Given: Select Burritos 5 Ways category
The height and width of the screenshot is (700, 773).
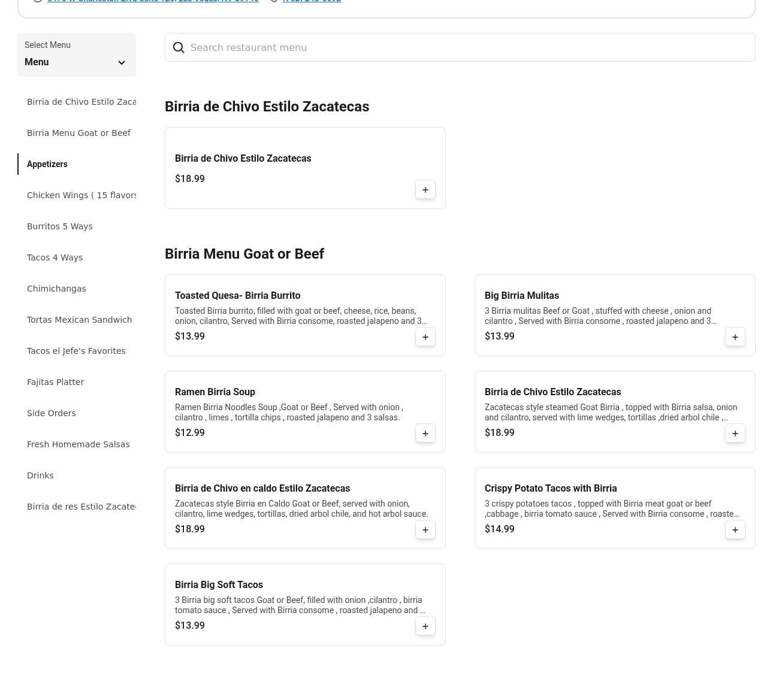Looking at the screenshot, I should pos(60,226).
